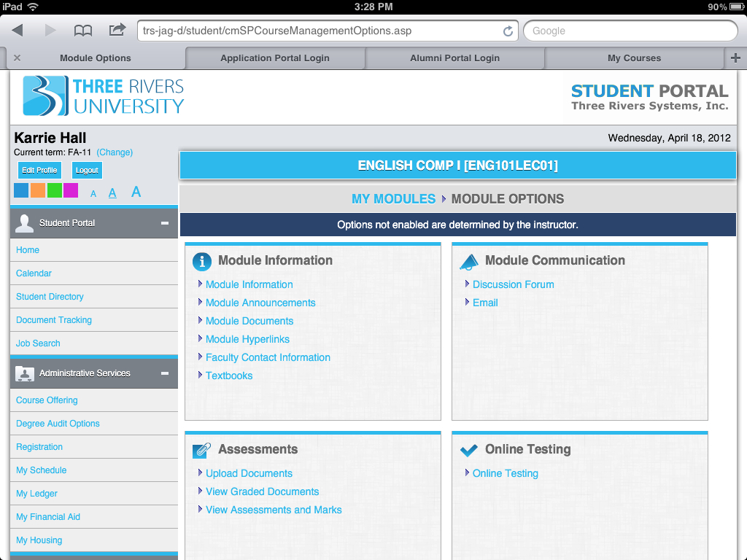Select the largest font size A
The image size is (747, 560).
coord(136,192)
